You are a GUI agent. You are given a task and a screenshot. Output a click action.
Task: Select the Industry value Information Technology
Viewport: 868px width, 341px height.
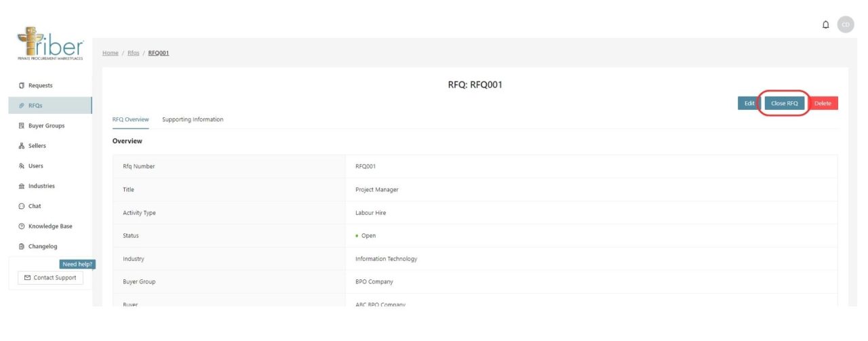coord(387,259)
